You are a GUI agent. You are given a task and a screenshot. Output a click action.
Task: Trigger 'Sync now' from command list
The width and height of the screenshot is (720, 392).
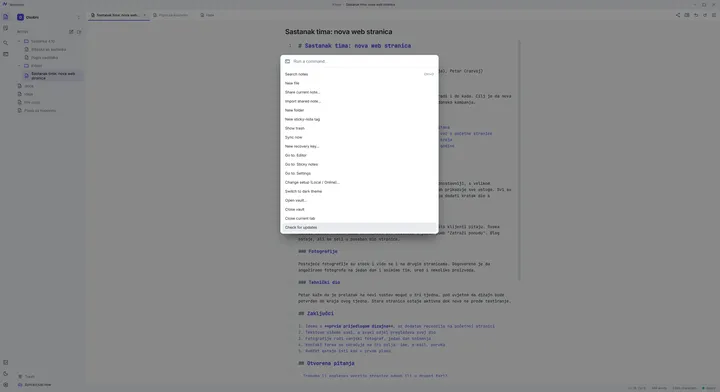coord(359,137)
